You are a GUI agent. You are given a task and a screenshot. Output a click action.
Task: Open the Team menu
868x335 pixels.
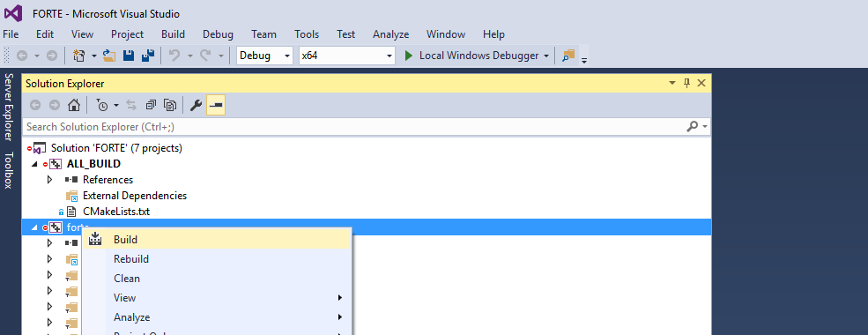[264, 34]
